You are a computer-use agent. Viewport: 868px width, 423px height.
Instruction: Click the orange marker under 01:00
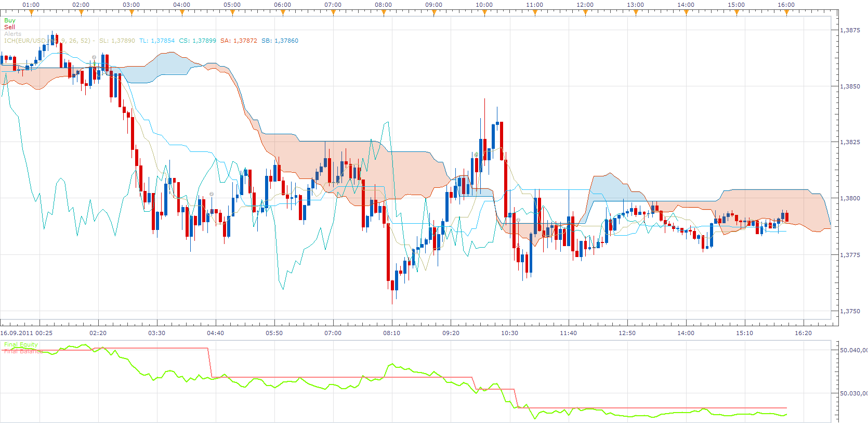[x=31, y=13]
